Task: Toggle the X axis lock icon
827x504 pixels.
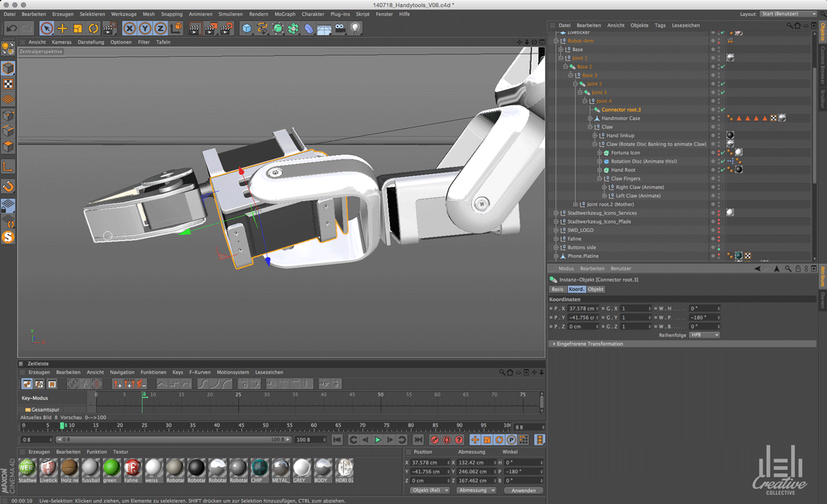Action: [130, 28]
